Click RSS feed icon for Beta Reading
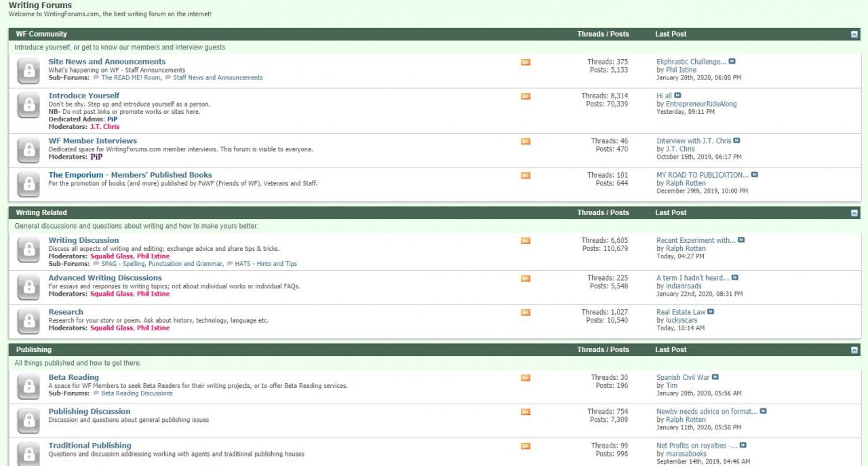The height and width of the screenshot is (466, 868). coord(526,378)
